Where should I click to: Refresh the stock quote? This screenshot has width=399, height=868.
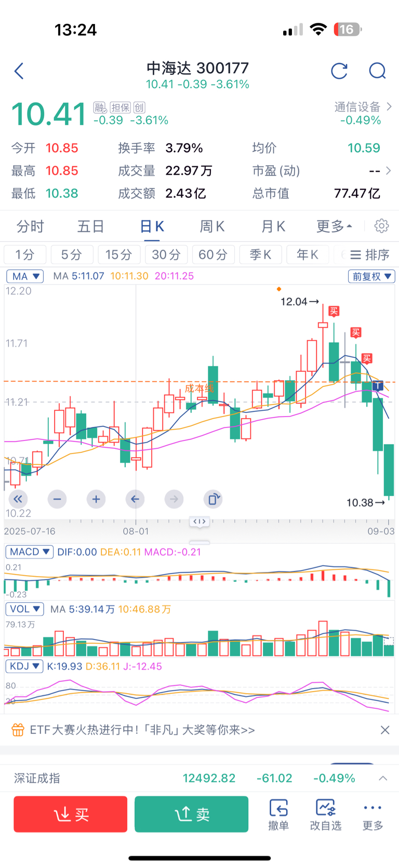[339, 71]
